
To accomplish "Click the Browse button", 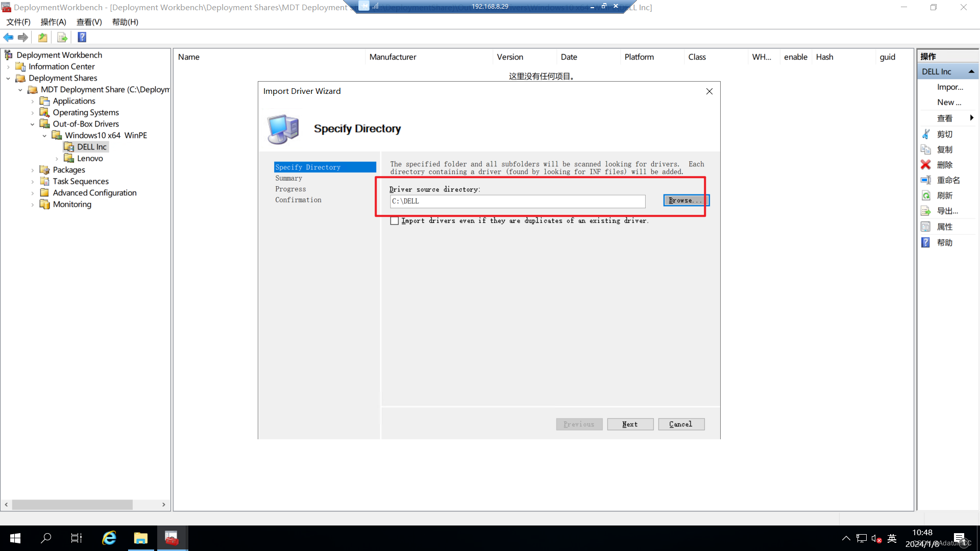I will click(685, 201).
